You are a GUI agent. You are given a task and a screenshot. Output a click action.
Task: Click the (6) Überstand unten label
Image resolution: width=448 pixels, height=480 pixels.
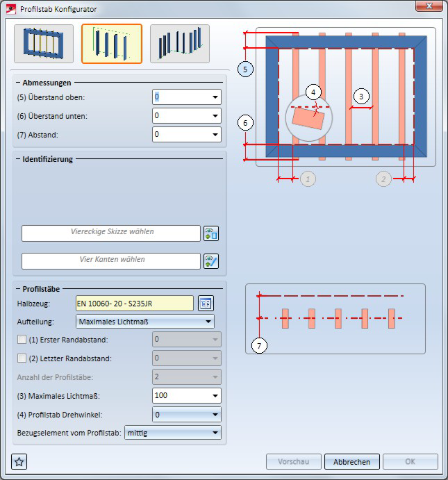[52, 116]
